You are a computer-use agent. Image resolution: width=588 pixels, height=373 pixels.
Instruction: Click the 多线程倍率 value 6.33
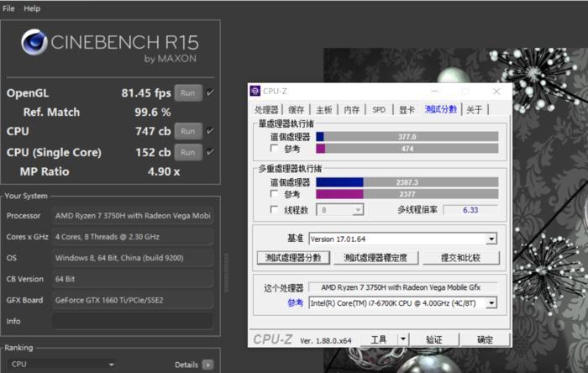pos(470,210)
